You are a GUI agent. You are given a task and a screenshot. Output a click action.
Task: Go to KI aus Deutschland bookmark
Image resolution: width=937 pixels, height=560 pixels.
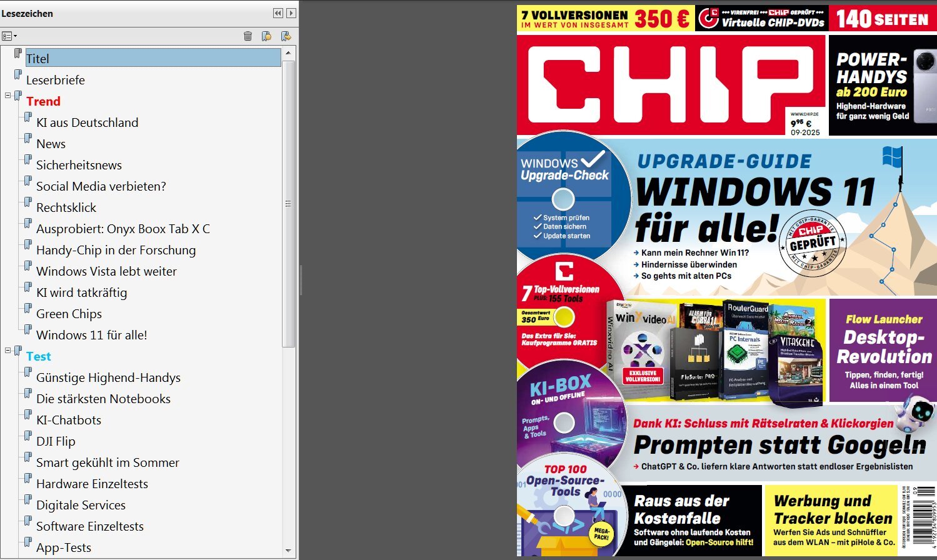click(88, 122)
